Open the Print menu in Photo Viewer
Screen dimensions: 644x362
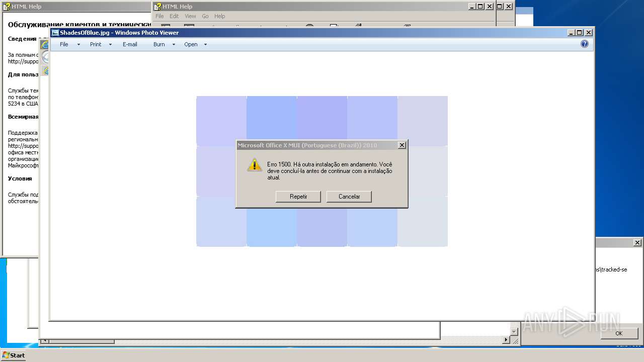coord(96,44)
